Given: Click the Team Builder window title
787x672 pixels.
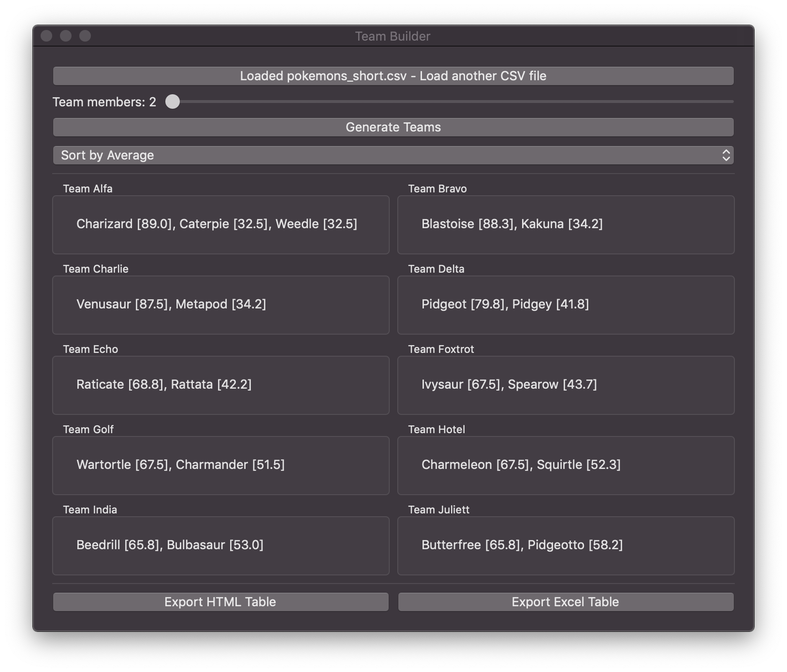Looking at the screenshot, I should click(x=393, y=36).
